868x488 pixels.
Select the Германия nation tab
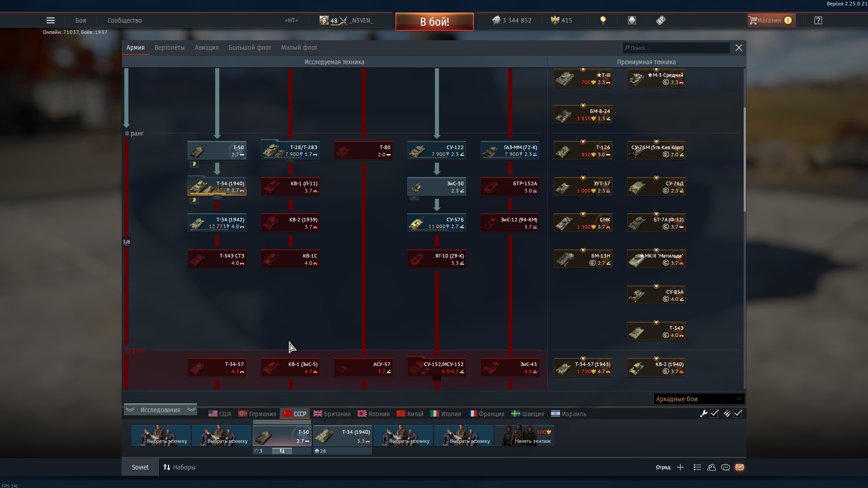coord(257,414)
